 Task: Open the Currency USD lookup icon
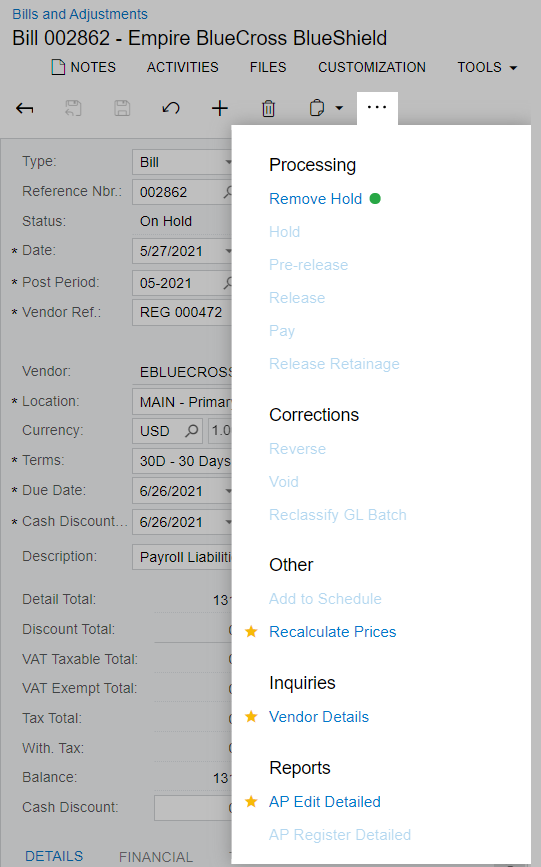pyautogui.click(x=191, y=431)
